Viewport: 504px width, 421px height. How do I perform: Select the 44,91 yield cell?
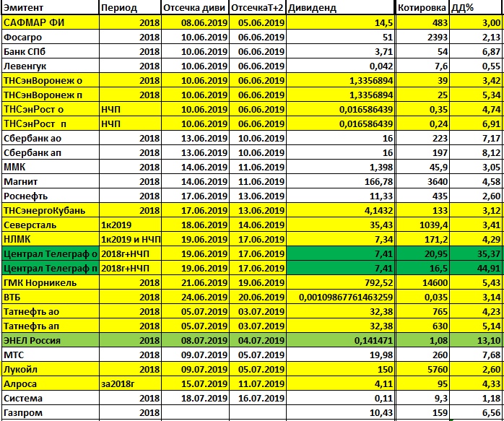click(x=477, y=268)
